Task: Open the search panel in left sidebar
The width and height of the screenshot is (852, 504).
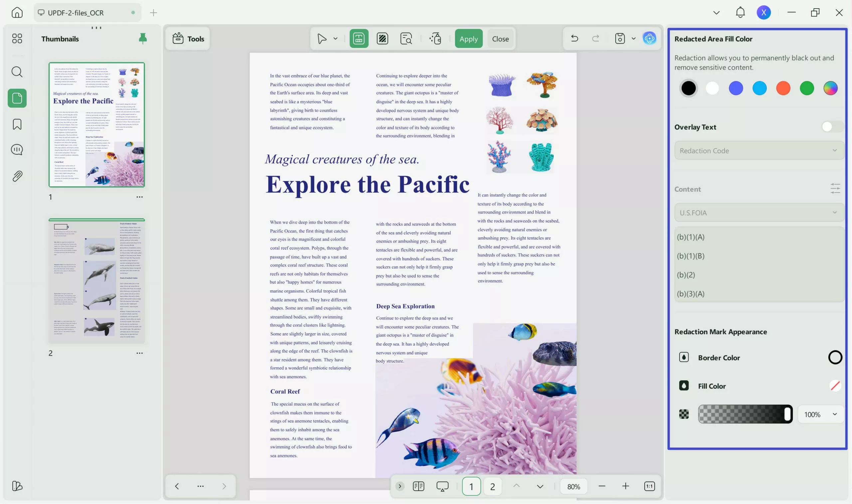Action: click(x=17, y=72)
